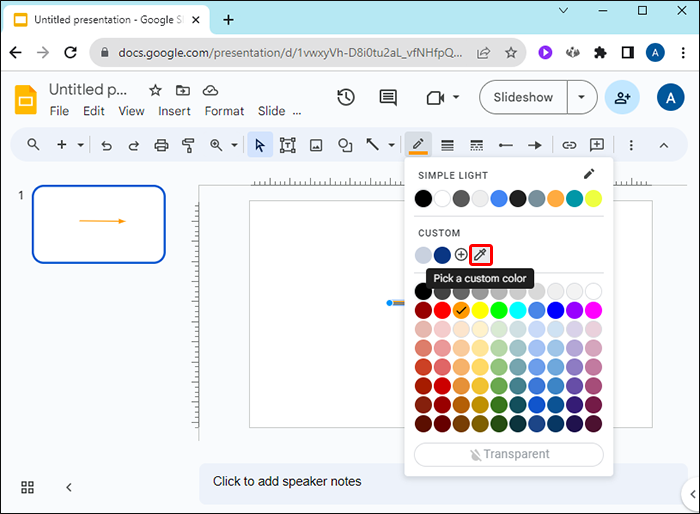The image size is (700, 514).
Task: Star the Untitled presentation
Action: pyautogui.click(x=155, y=90)
